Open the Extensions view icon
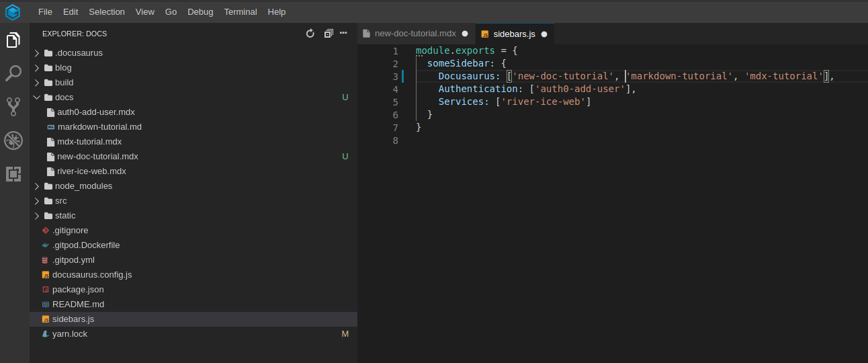The height and width of the screenshot is (363, 868). 13,174
